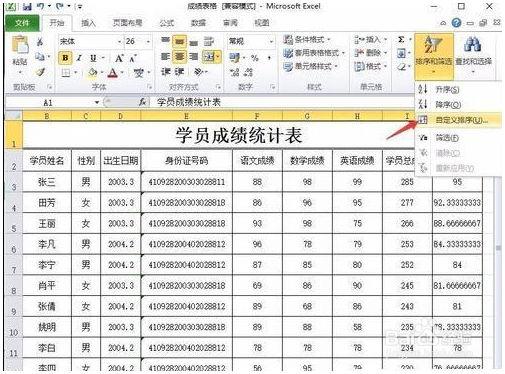505x374 pixels.
Task: Expand cell styles menu 单元格样式
Action: click(x=310, y=66)
